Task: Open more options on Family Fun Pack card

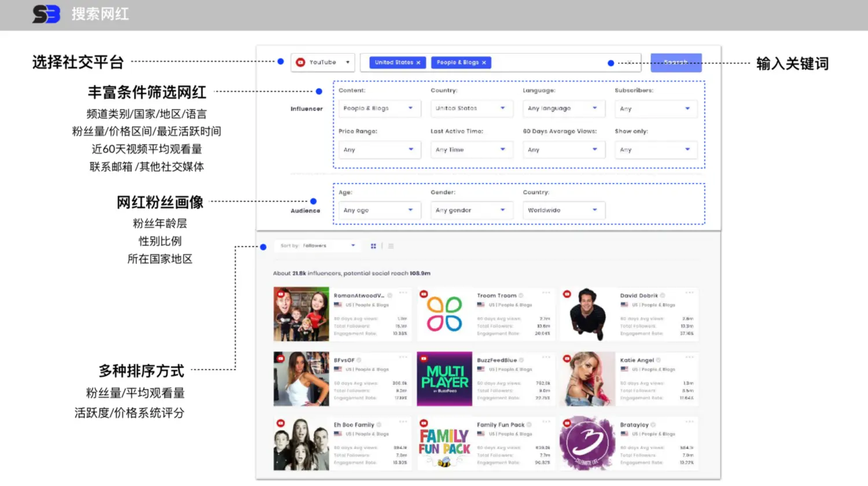Action: point(546,422)
